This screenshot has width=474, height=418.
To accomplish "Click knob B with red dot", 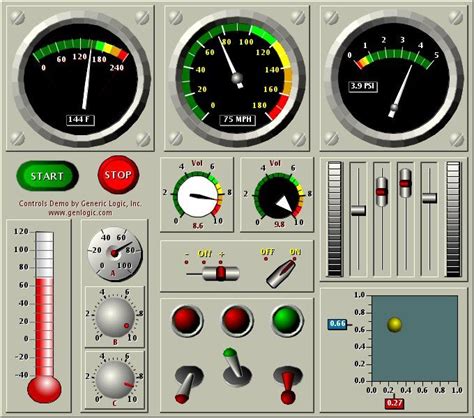I will click(115, 317).
